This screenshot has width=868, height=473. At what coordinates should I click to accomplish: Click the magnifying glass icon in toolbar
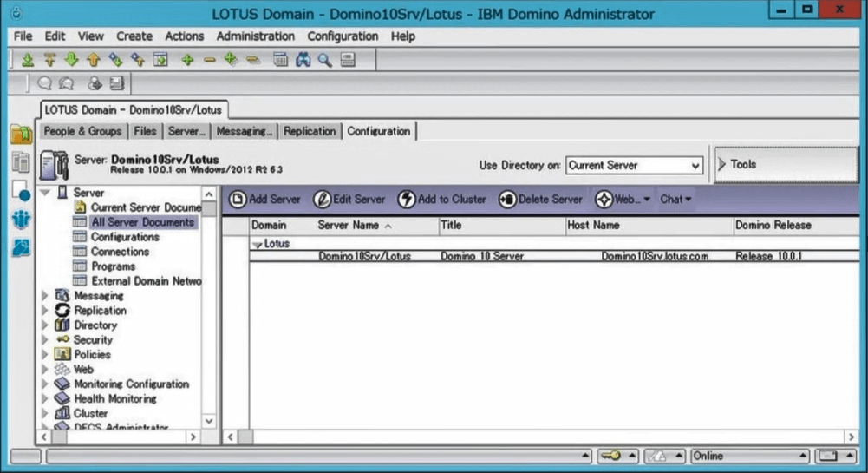(x=324, y=60)
